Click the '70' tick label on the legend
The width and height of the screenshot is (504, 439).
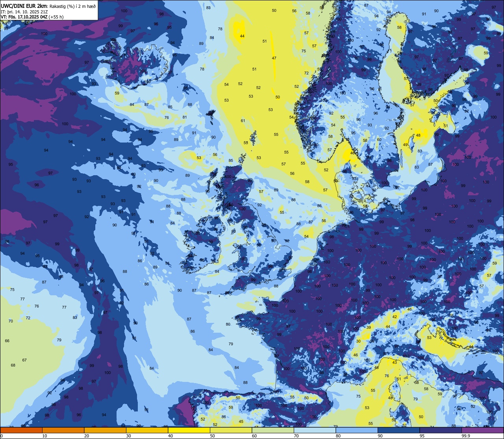click(x=296, y=435)
